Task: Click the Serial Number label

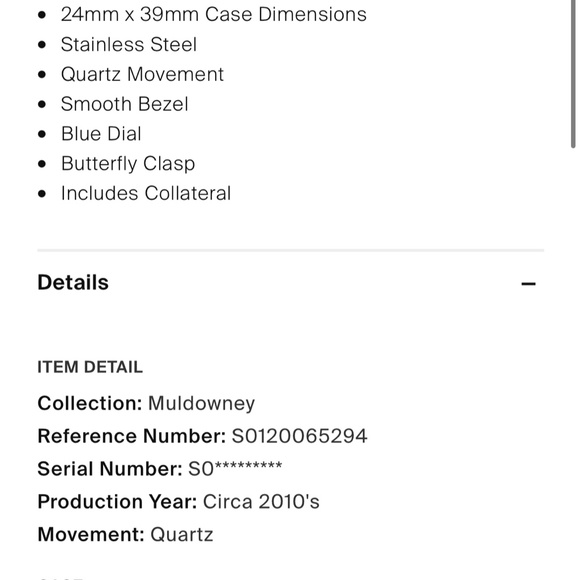Action: point(110,468)
